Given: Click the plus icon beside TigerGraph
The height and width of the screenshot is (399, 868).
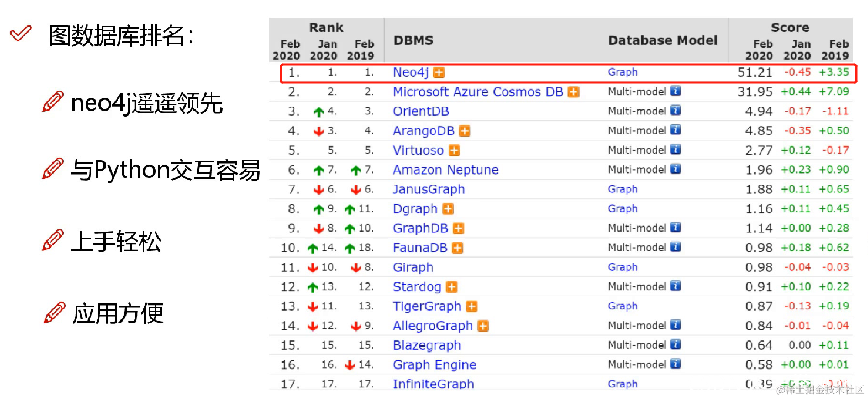Looking at the screenshot, I should [472, 306].
